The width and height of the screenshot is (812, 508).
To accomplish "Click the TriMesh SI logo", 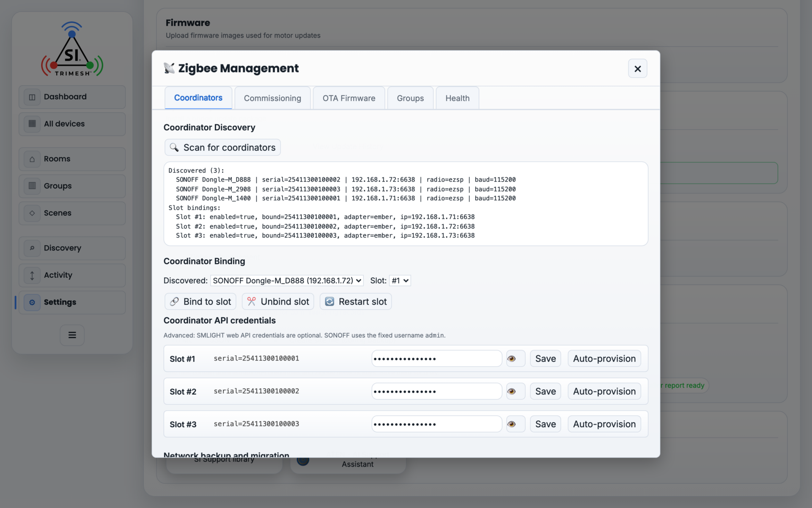I will click(x=72, y=49).
